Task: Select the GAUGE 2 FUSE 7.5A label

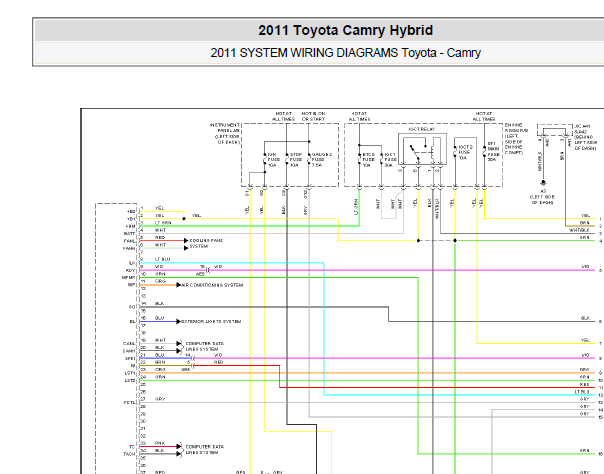Action: pos(322,160)
